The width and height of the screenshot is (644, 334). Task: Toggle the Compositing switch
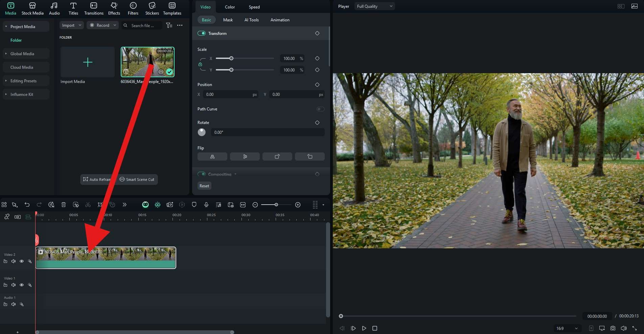pyautogui.click(x=202, y=174)
